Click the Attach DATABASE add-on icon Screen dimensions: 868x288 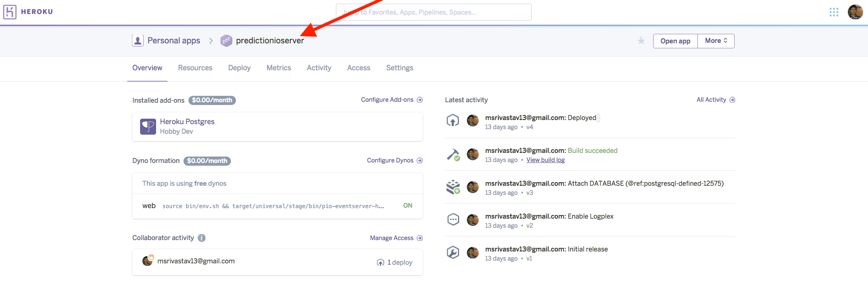tap(453, 187)
